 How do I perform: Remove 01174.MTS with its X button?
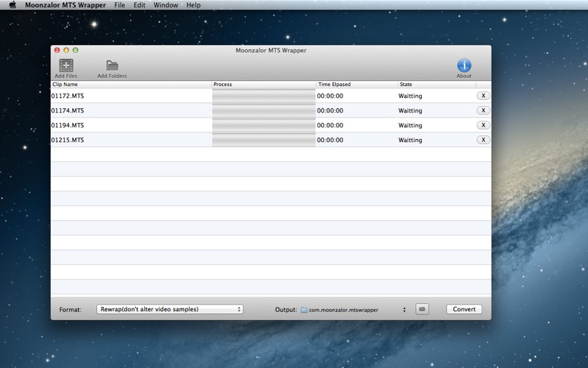(x=483, y=110)
